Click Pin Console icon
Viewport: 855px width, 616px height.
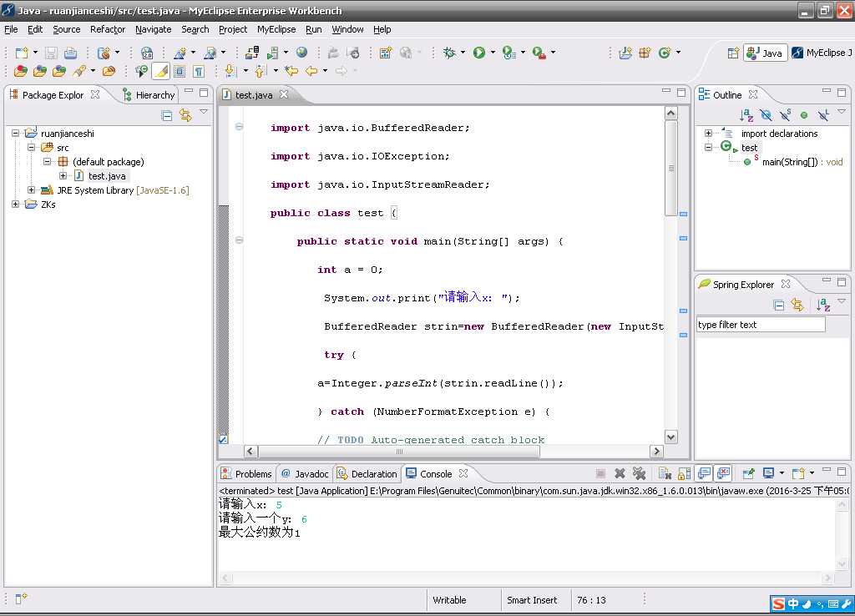pyautogui.click(x=749, y=473)
